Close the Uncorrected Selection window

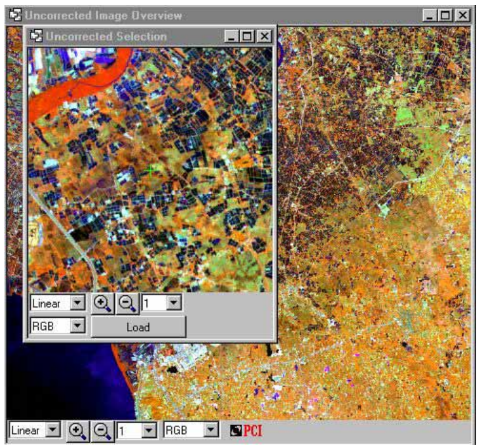tap(264, 36)
